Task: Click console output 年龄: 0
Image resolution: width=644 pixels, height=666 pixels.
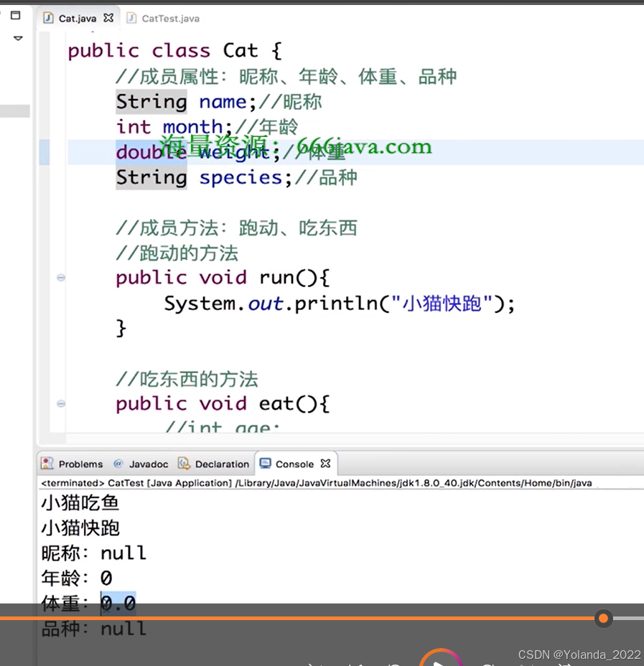Action: [x=77, y=578]
